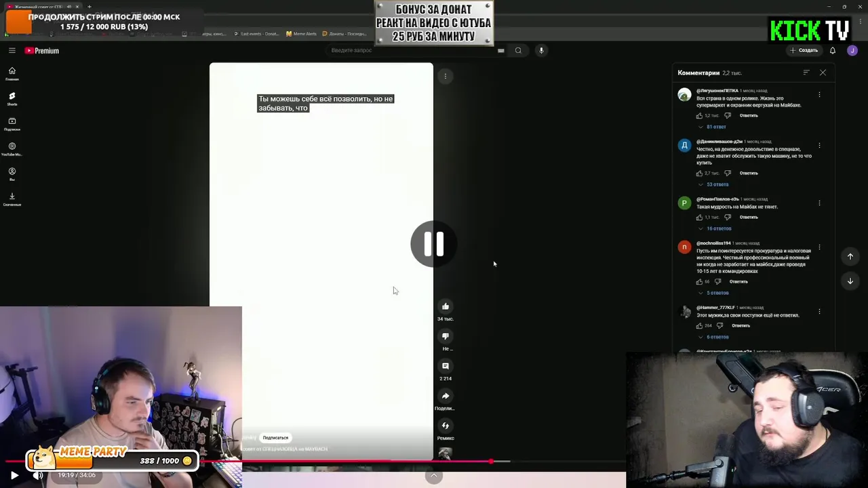Switch to the Last events browser tab

257,34
